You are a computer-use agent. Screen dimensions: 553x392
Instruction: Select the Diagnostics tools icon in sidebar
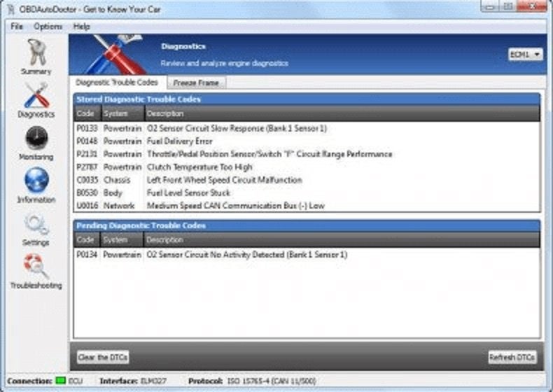click(x=36, y=95)
